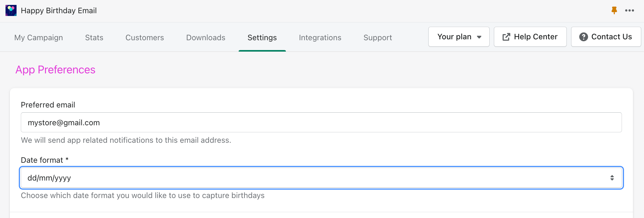Go to the Customers tab
644x218 pixels.
tap(145, 37)
